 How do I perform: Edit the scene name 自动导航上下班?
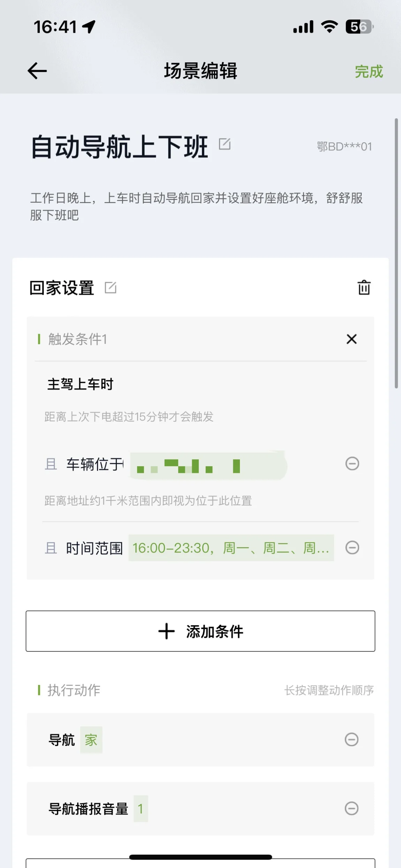pos(225,144)
